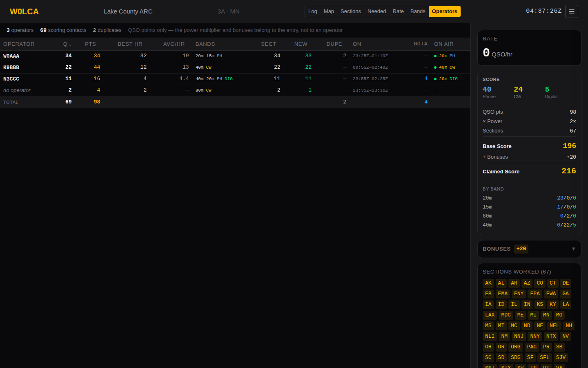This screenshot has height=368, width=588.
Task: Sort by the PTS column header
Action: click(90, 44)
